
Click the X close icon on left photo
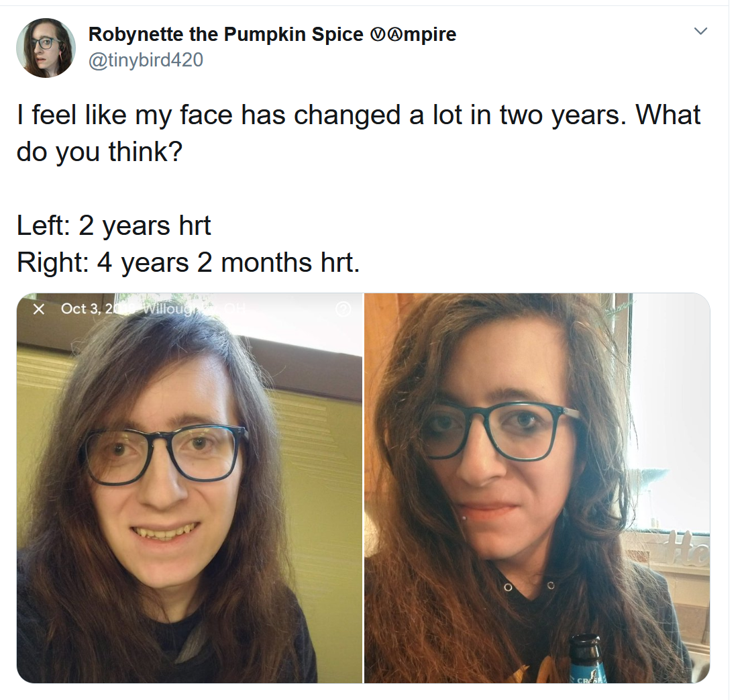coord(39,309)
